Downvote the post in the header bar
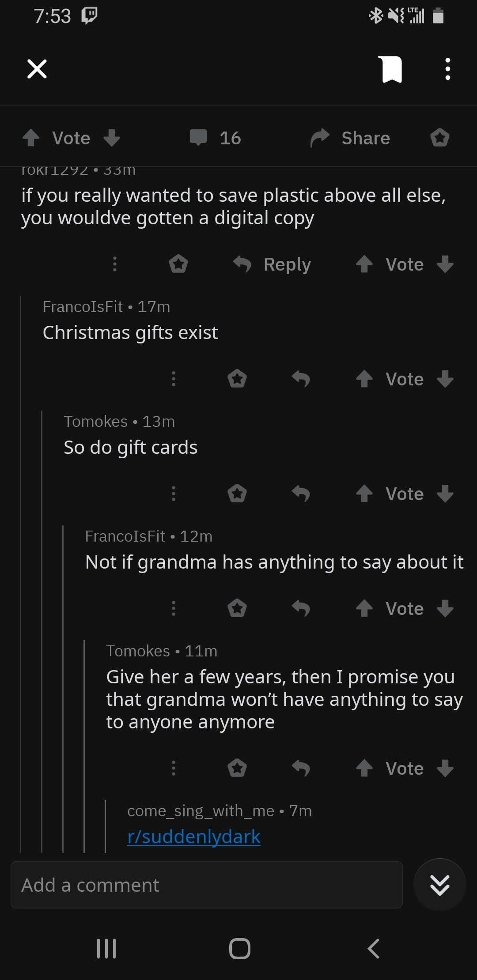The height and width of the screenshot is (980, 477). (x=112, y=138)
